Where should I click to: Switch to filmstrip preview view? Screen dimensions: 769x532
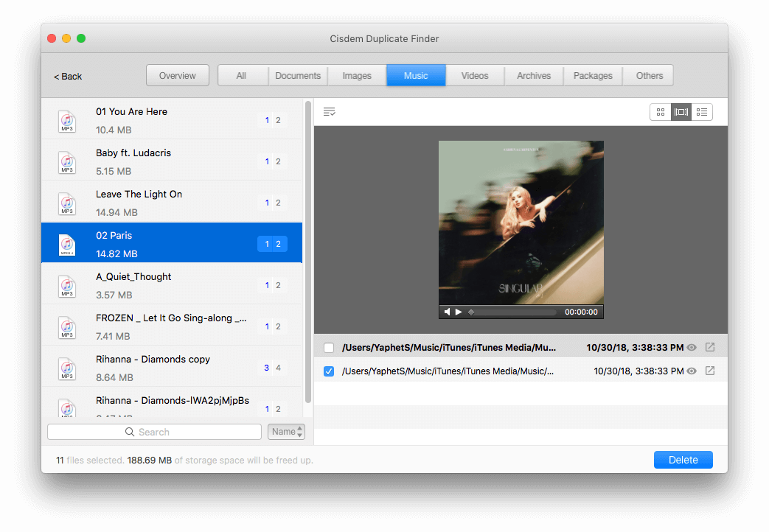(681, 112)
